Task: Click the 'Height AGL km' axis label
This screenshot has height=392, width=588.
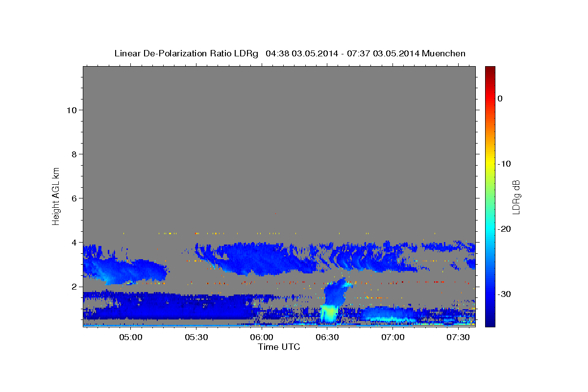Action: click(x=56, y=196)
